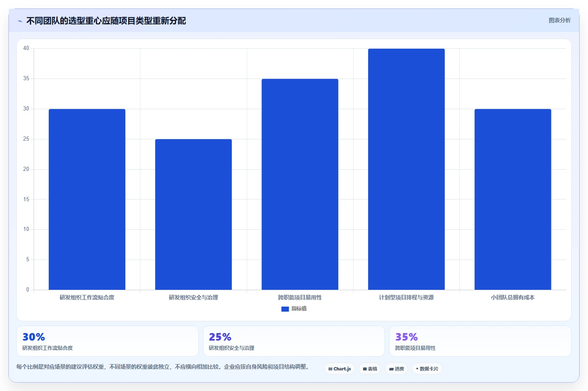Click the footnote starting 每个比例是对应场景

pyautogui.click(x=164, y=367)
